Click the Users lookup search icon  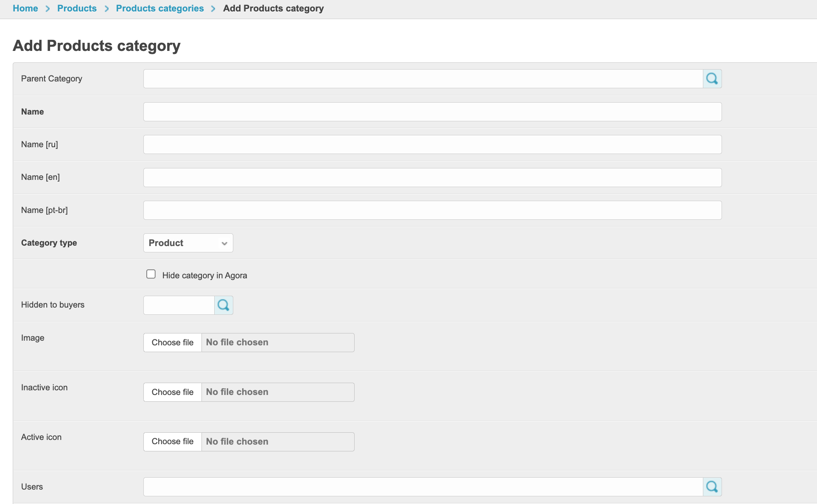(712, 487)
